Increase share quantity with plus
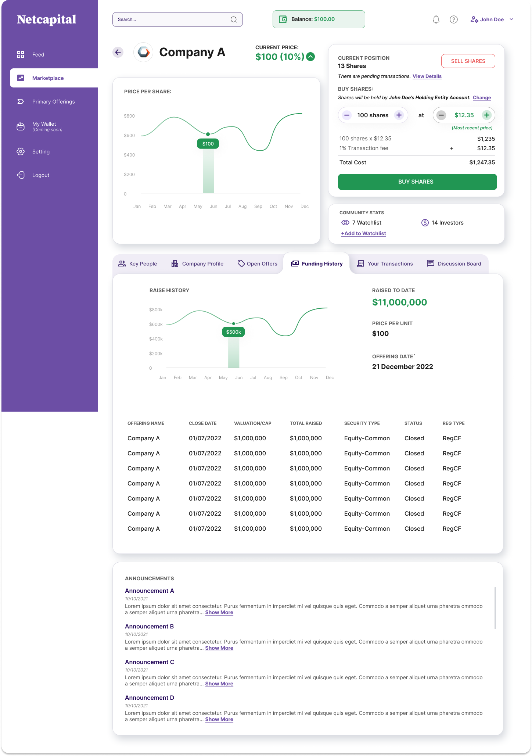Viewport: 532px width, 756px height. tap(399, 115)
